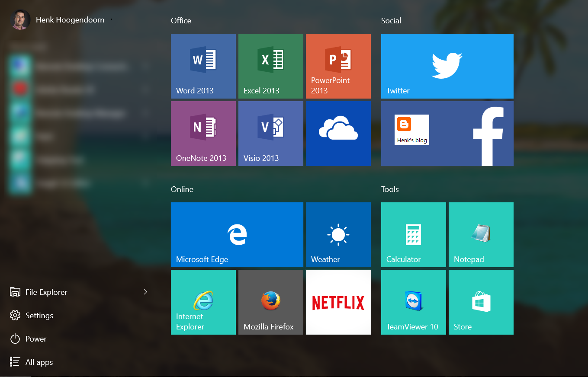Open the Windows Store tile
Viewport: 588px width, 377px height.
pos(481,302)
